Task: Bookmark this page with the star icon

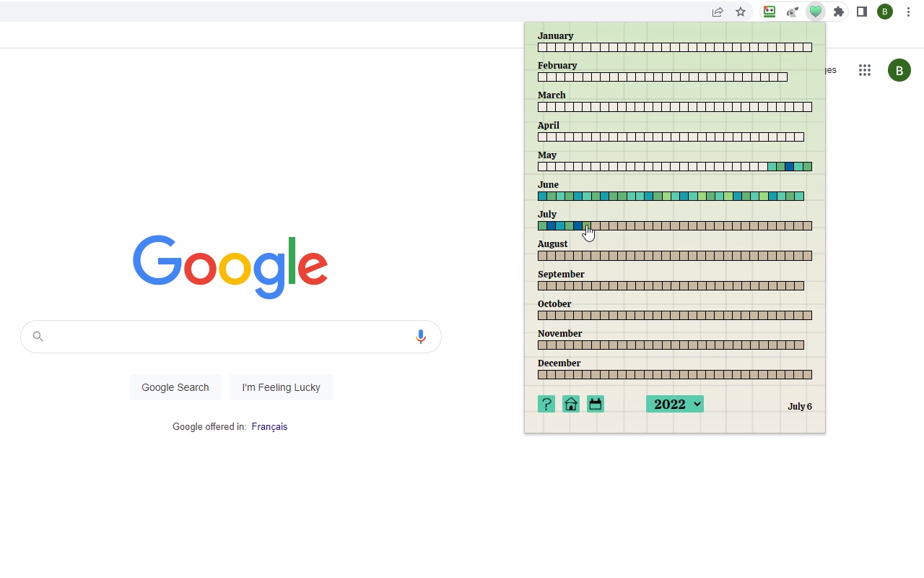Action: pyautogui.click(x=741, y=12)
